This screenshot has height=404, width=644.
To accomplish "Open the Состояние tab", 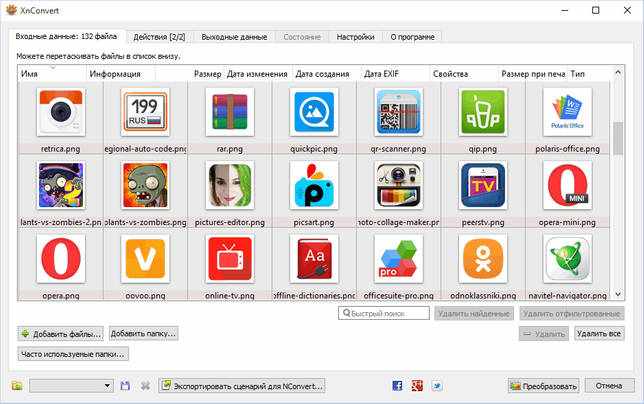I will click(302, 37).
